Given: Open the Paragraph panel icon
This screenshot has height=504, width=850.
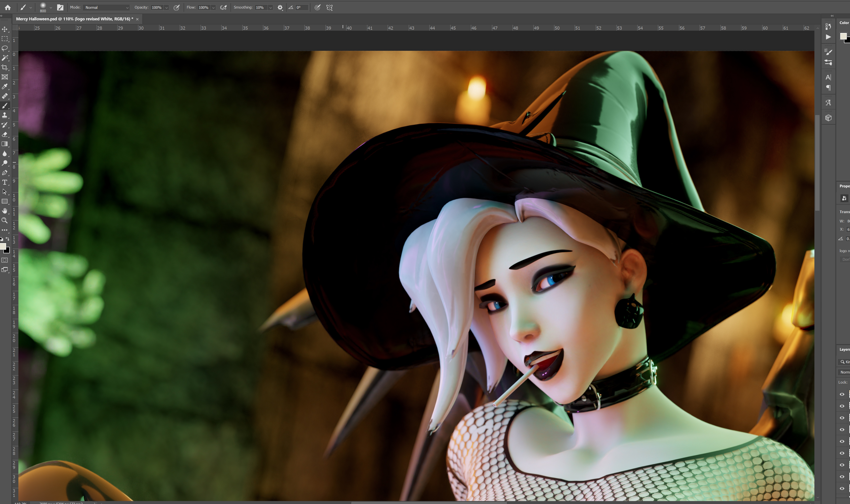Looking at the screenshot, I should coord(828,88).
